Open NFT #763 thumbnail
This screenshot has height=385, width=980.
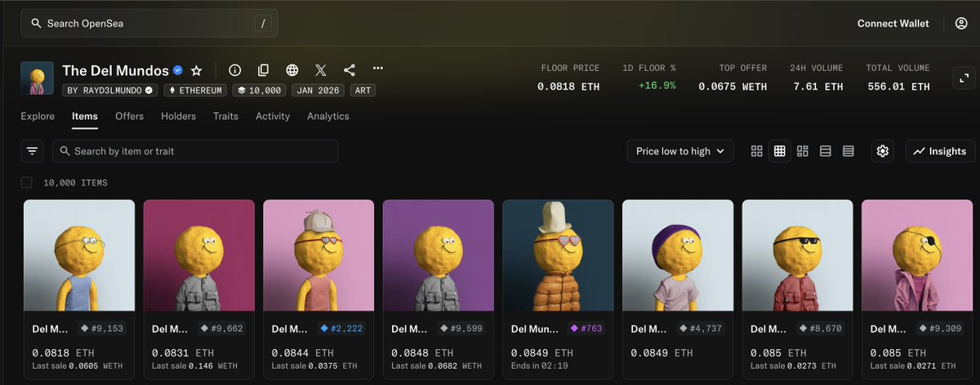[558, 255]
